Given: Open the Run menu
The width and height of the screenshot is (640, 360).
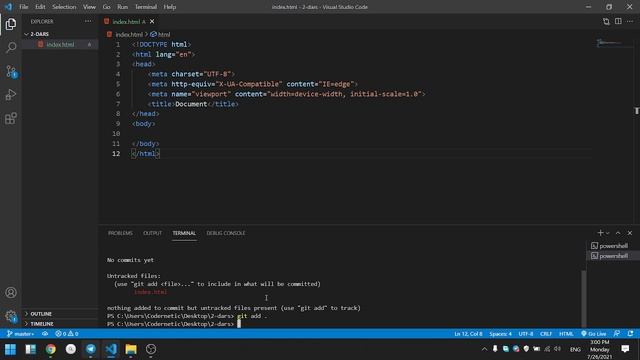Looking at the screenshot, I should (x=122, y=7).
